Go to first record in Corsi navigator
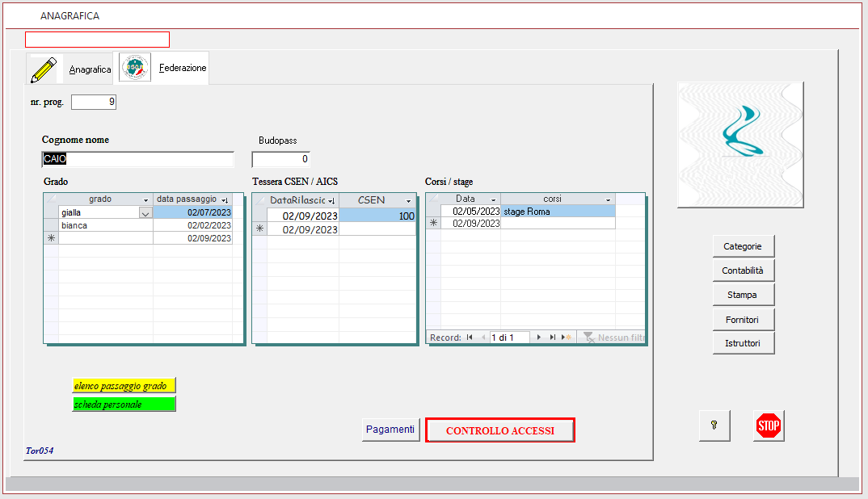The image size is (868, 499). [x=470, y=337]
